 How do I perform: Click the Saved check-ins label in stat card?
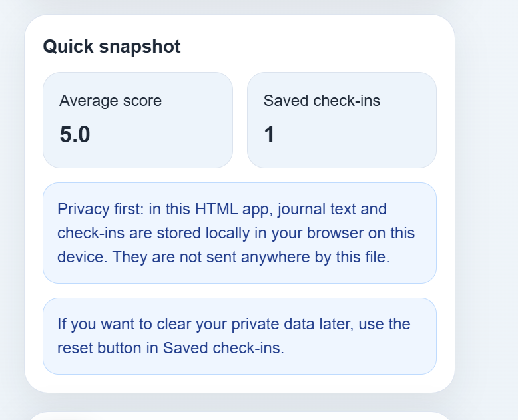[x=322, y=101]
